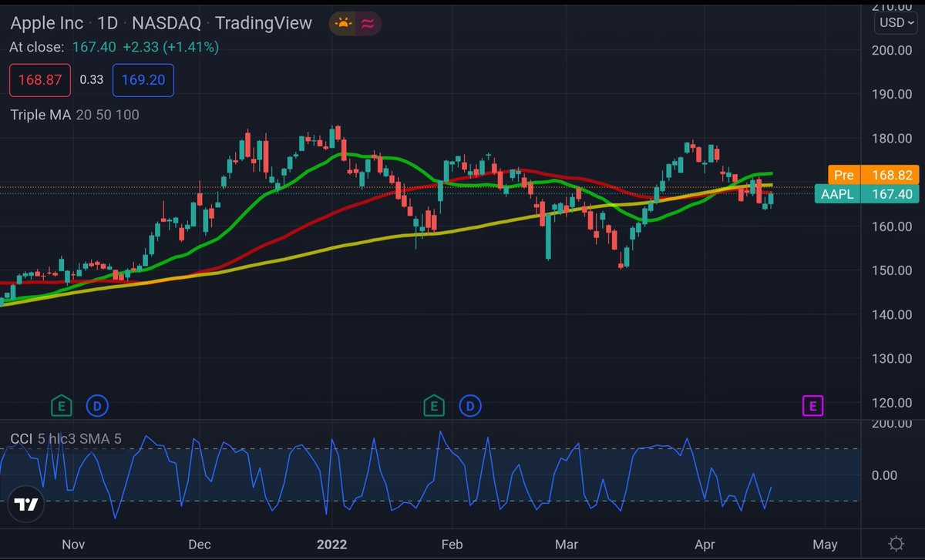Viewport: 925px width, 560px height.
Task: Click the purple upcoming earnings E marker
Action: [812, 405]
